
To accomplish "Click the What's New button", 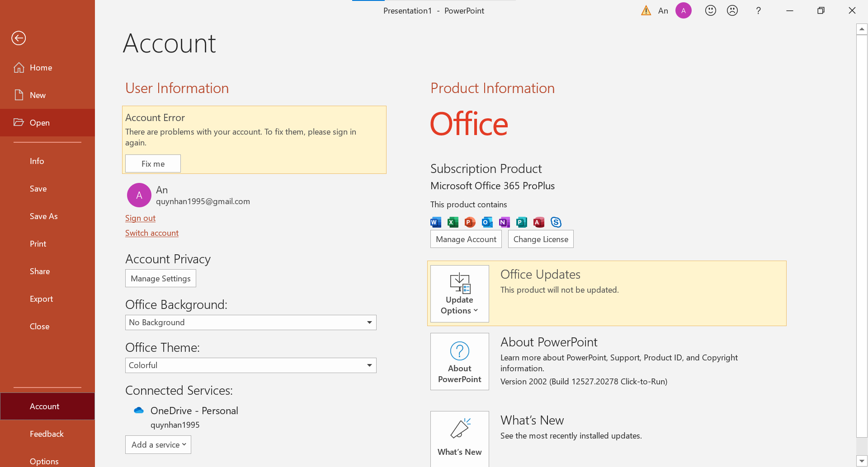I will click(x=460, y=439).
